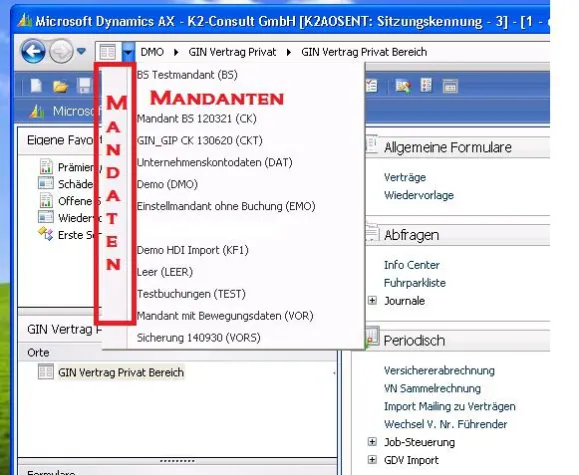Viewport: 579px width, 475px height.
Task: Click the colored list toolbar icon
Action: pos(426,85)
